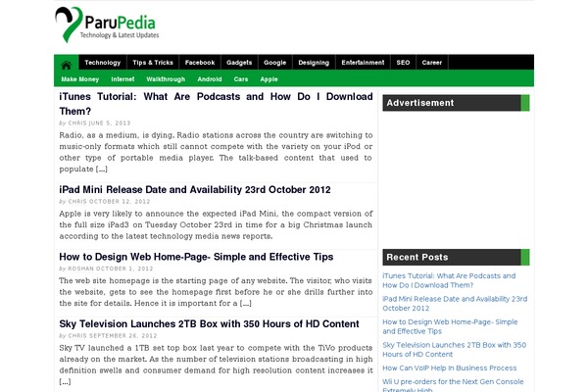Click the Recent Posts widget header
Image resolution: width=588 pixels, height=392 pixels.
(x=456, y=258)
